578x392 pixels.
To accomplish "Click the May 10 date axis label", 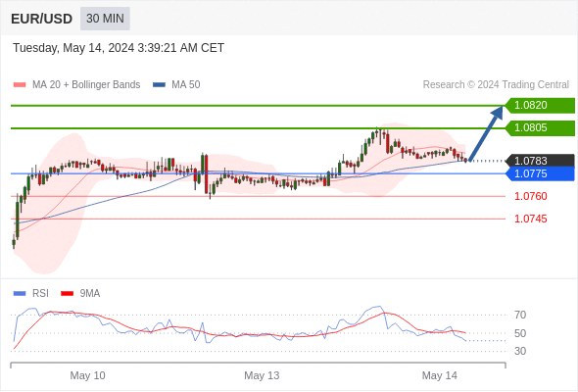I will 88,375.
